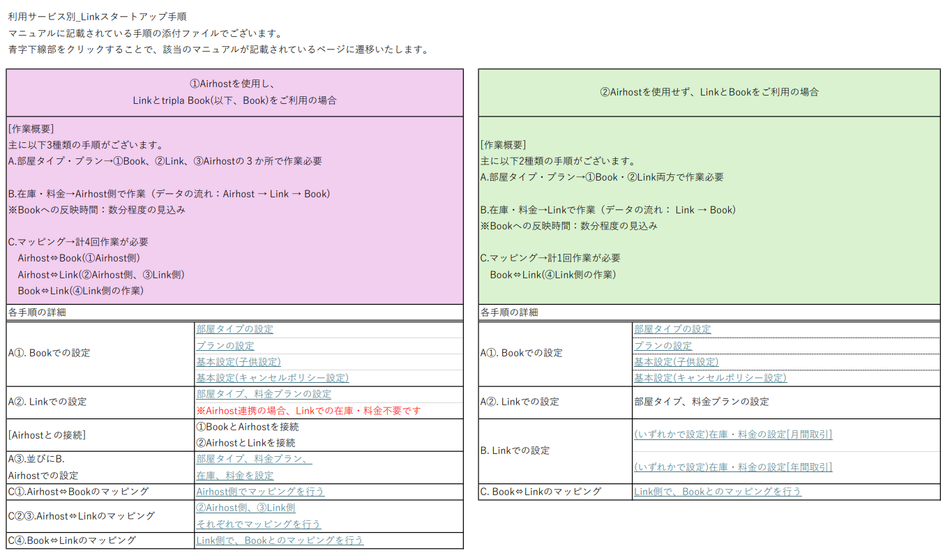Open 部屋タイプの設定 link in ①Airhost使用 table
This screenshot has width=952, height=560.
pos(234,329)
